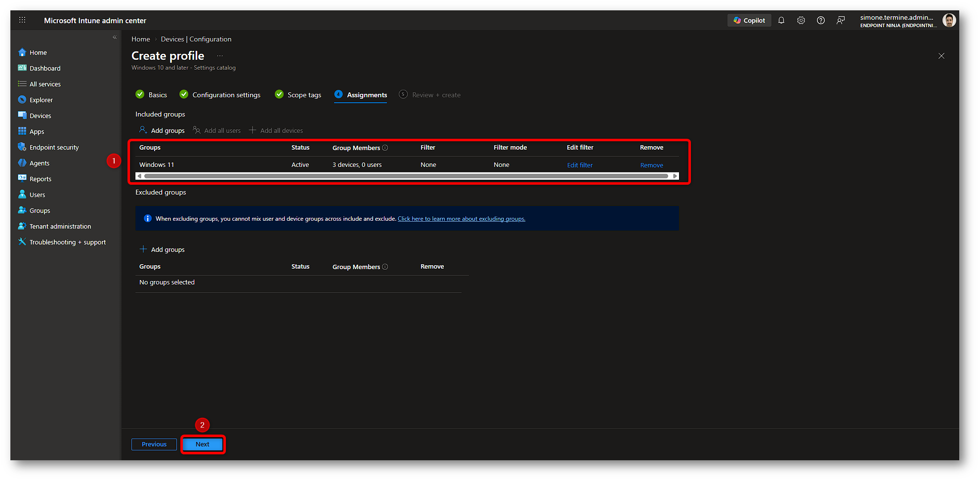The height and width of the screenshot is (481, 980).
Task: Open the portal menu grid icon
Action: [x=22, y=20]
